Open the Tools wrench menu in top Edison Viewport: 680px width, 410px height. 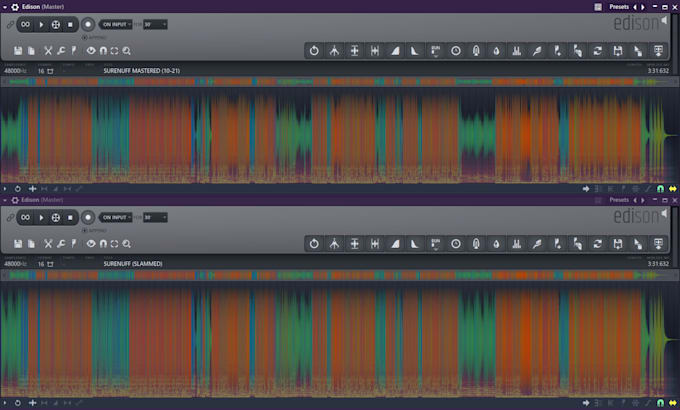pyautogui.click(x=61, y=51)
